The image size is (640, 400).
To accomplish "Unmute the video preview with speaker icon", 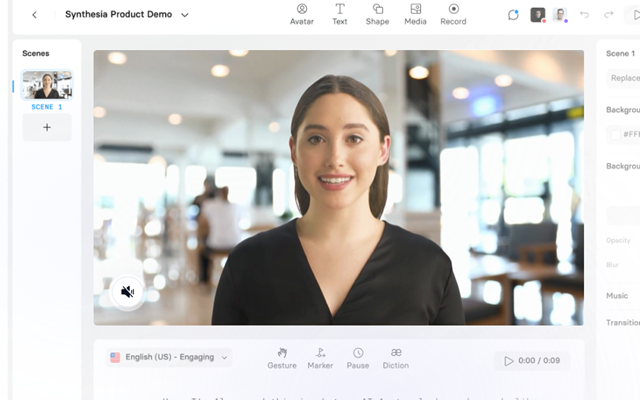I will (128, 291).
